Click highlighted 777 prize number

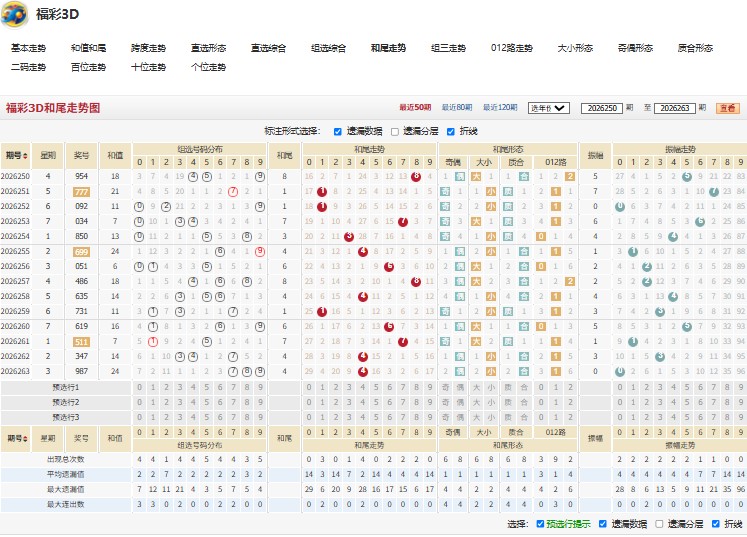[81, 192]
